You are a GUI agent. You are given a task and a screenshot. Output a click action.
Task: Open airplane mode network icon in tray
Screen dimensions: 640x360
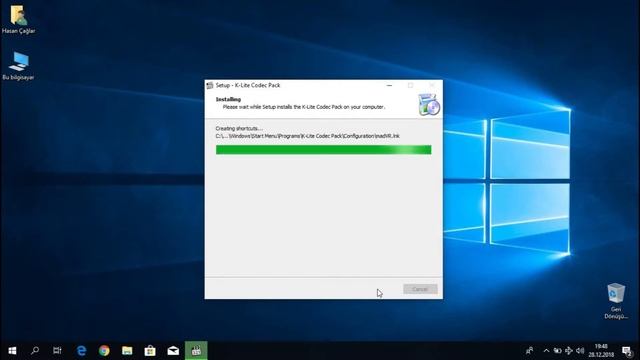[569, 351]
